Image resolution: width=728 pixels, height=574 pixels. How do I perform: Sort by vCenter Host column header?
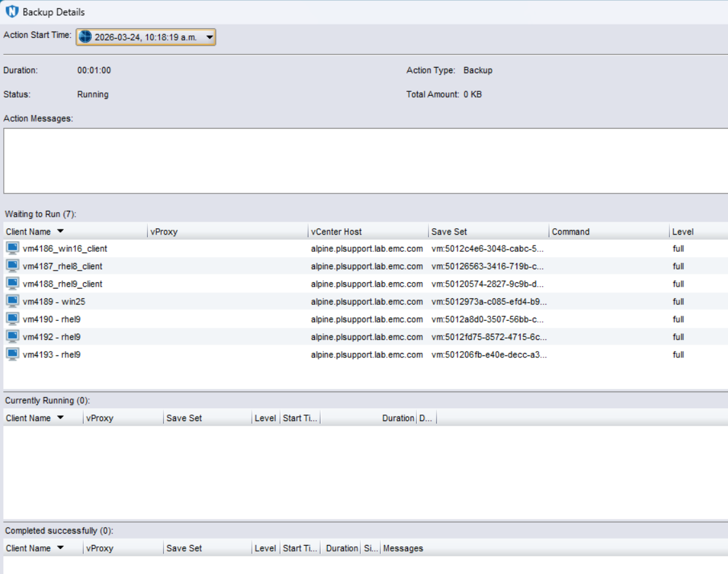coord(336,232)
